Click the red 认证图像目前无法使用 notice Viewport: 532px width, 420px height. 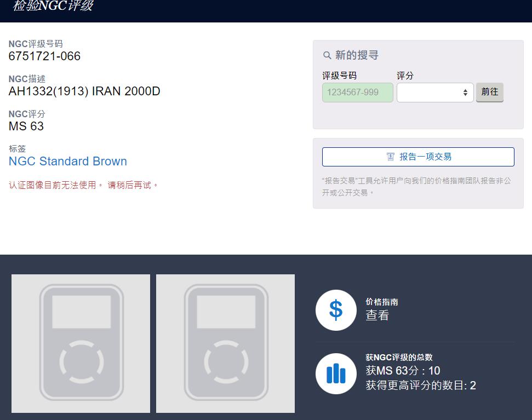tap(83, 185)
